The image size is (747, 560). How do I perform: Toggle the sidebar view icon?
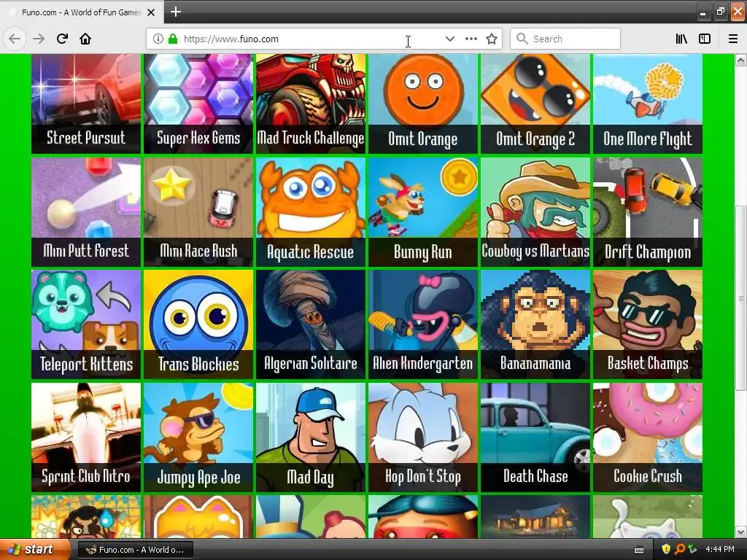(x=705, y=39)
